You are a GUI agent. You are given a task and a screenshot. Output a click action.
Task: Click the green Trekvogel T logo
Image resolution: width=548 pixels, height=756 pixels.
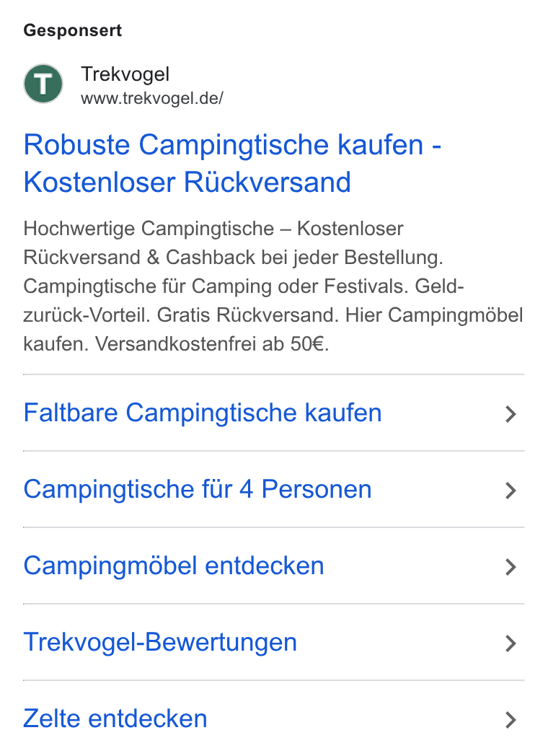pos(43,84)
